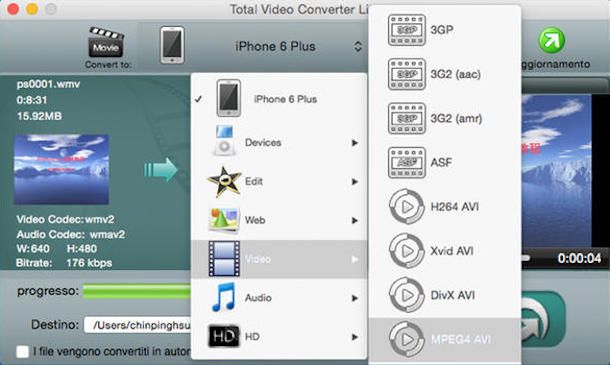The height and width of the screenshot is (365, 610).
Task: Open the Devices submenu
Action: [x=279, y=142]
